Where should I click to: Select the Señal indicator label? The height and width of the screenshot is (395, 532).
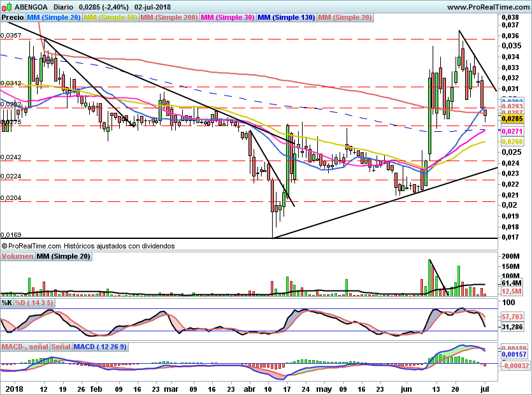pyautogui.click(x=61, y=347)
